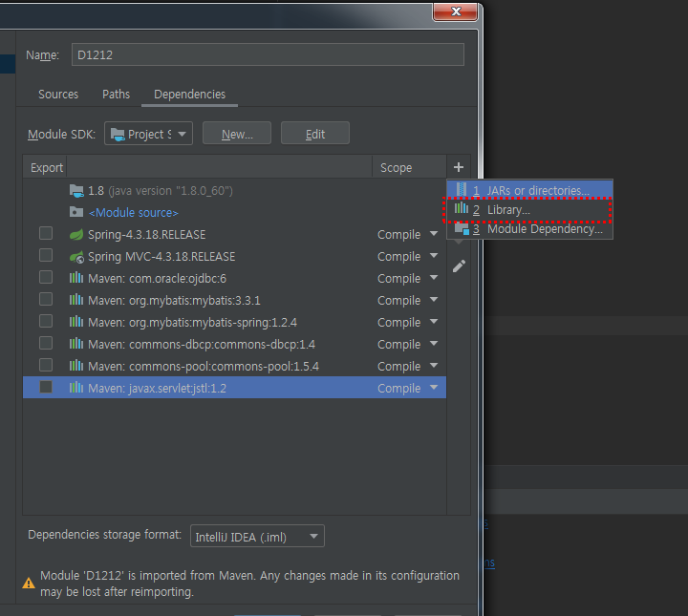Viewport: 688px width, 616px height.
Task: Open scope dropdown for Spring MVC-4.3.18.RELEASE
Action: coord(434,256)
